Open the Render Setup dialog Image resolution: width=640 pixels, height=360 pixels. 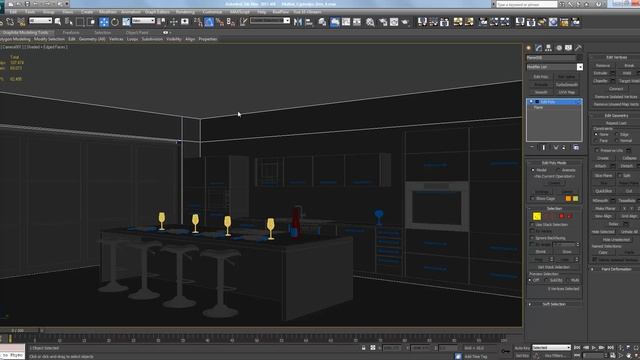click(383, 22)
